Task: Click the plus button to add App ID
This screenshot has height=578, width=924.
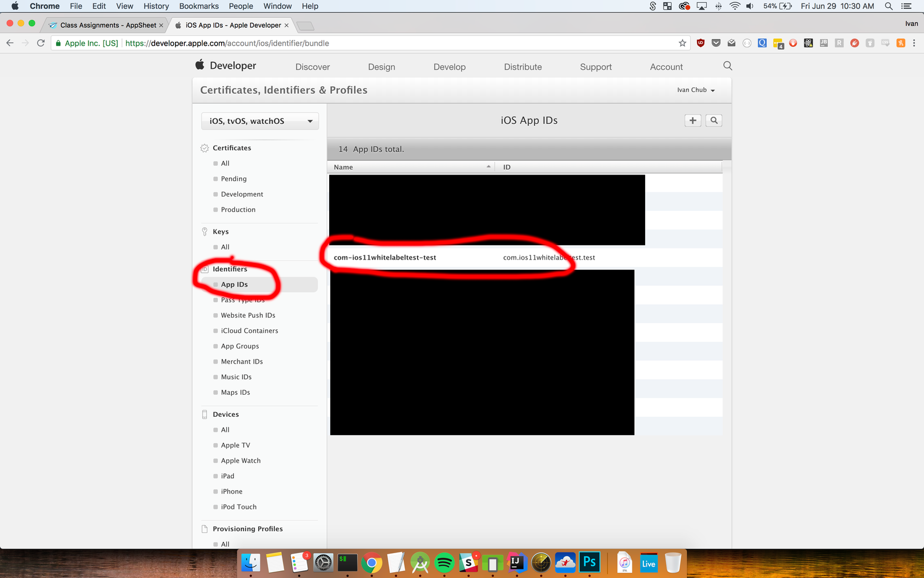Action: pos(692,120)
